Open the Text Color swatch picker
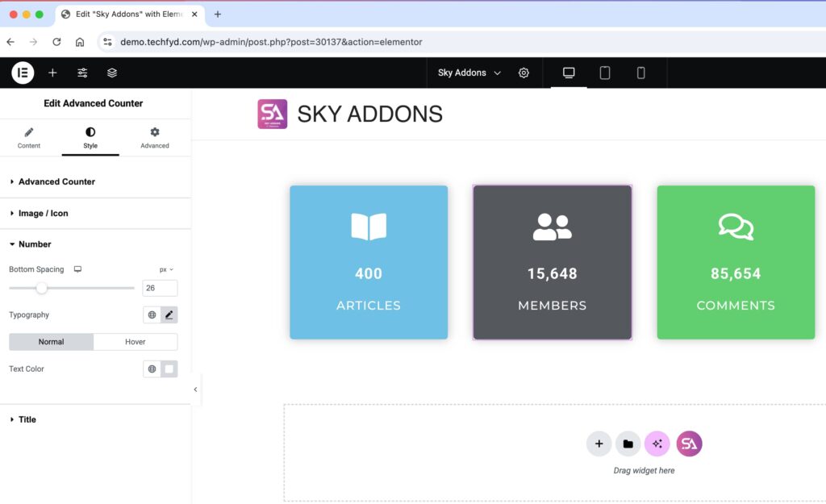This screenshot has width=826, height=504. pyautogui.click(x=169, y=369)
